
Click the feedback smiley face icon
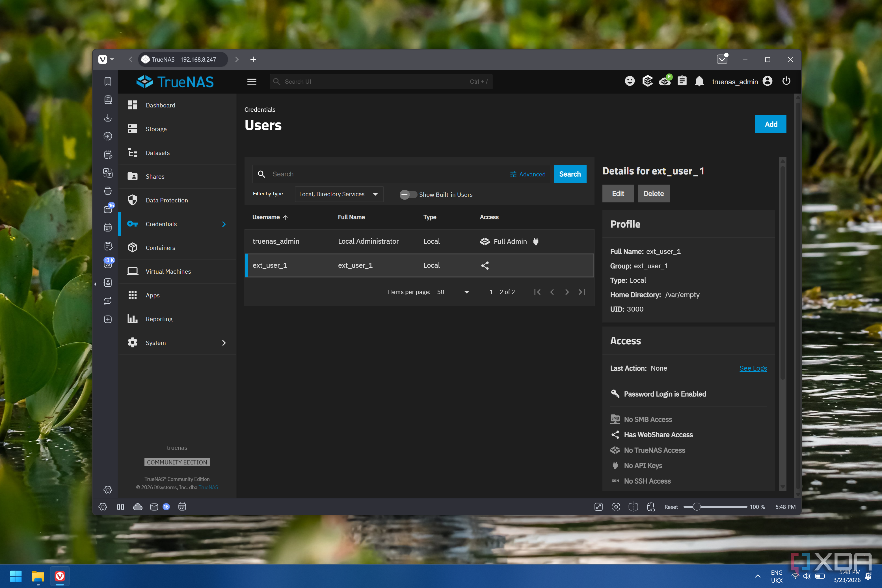tap(630, 81)
